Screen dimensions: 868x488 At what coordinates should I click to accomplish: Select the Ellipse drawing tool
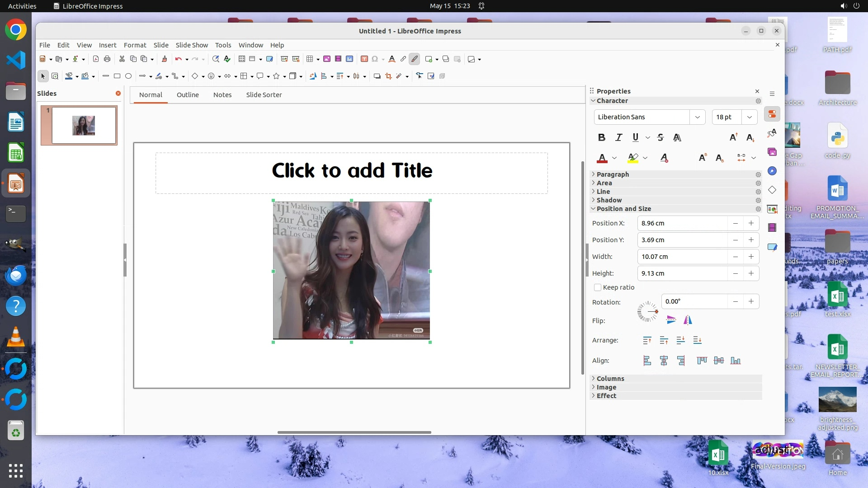[x=128, y=76]
